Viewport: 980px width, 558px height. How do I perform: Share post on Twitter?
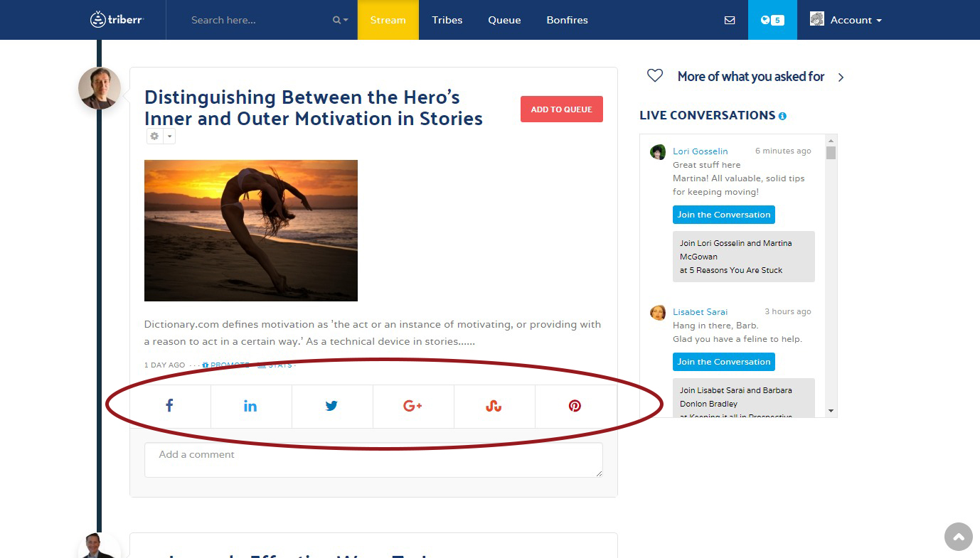pos(331,406)
